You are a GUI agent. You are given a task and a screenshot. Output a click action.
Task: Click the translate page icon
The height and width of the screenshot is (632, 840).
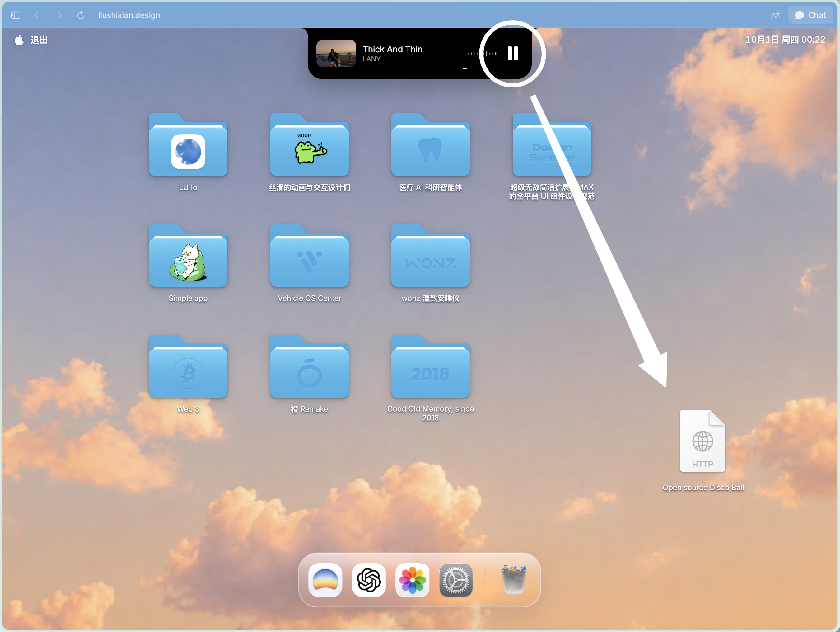(x=775, y=15)
